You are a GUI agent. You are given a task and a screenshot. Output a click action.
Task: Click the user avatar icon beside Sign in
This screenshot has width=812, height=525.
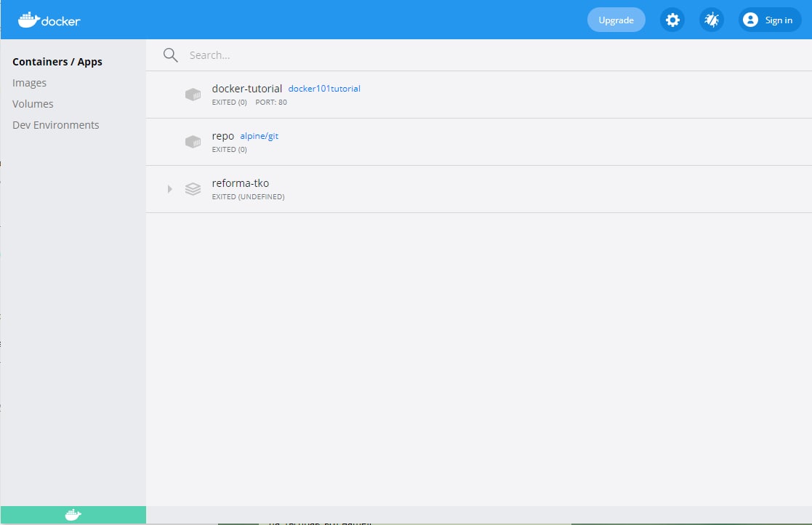(x=750, y=20)
